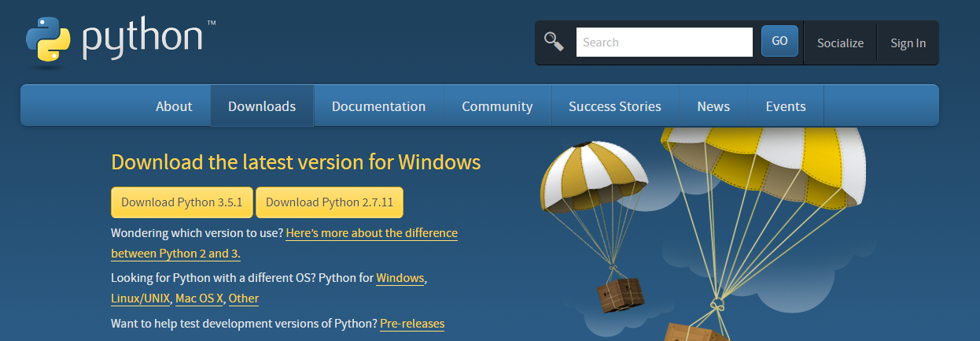Follow the Linux/UNIX link
980x341 pixels.
141,299
